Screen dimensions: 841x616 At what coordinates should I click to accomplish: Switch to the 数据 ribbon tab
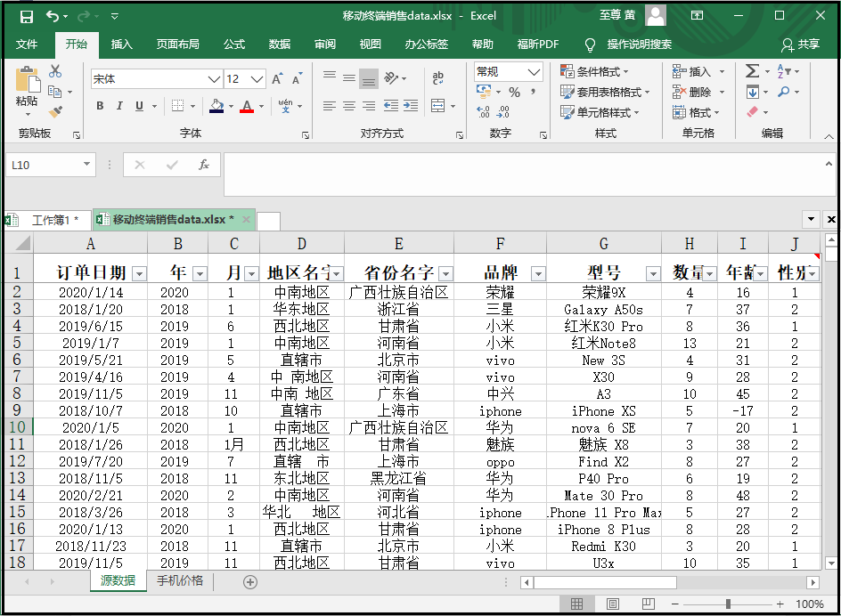tap(280, 44)
